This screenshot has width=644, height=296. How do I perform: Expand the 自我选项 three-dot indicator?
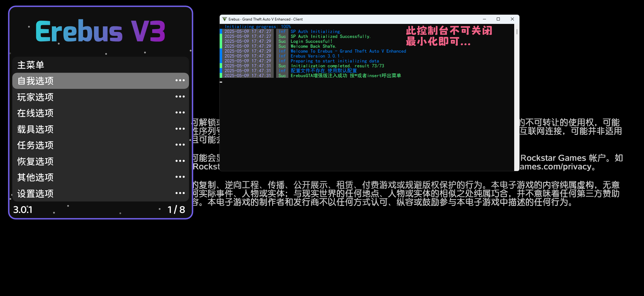180,81
